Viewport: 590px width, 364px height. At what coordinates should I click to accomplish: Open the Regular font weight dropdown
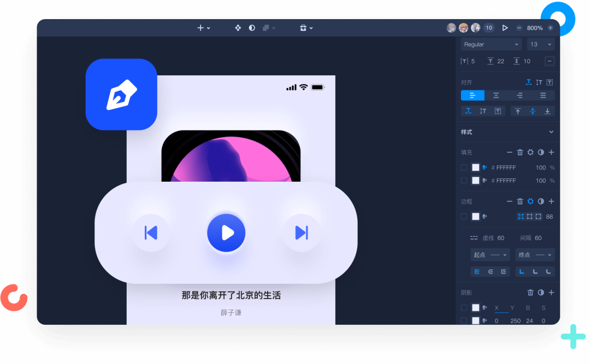pos(491,44)
